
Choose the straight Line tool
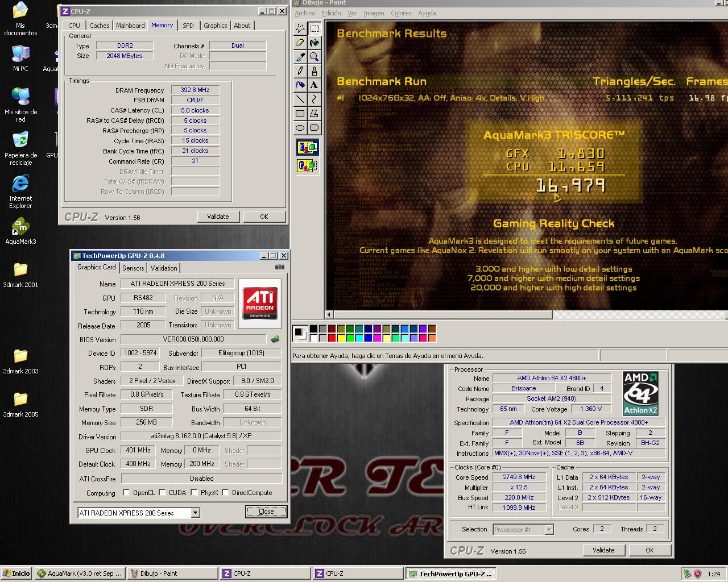[x=300, y=99]
